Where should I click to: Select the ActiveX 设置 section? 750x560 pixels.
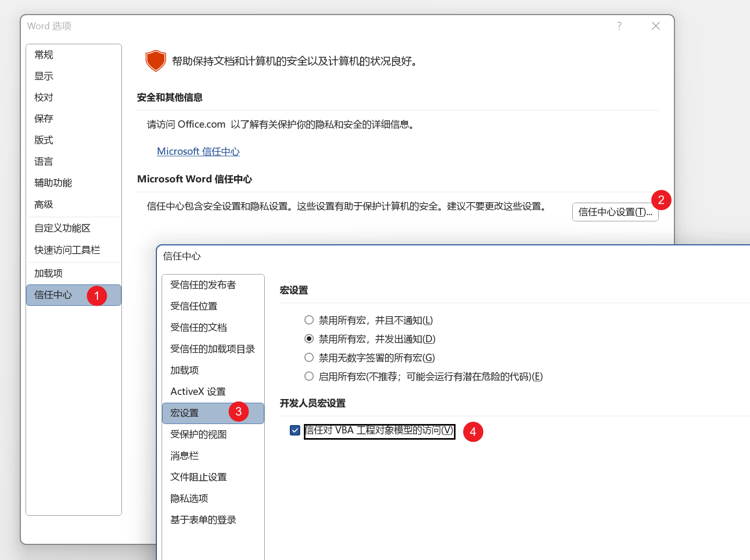coord(213,392)
